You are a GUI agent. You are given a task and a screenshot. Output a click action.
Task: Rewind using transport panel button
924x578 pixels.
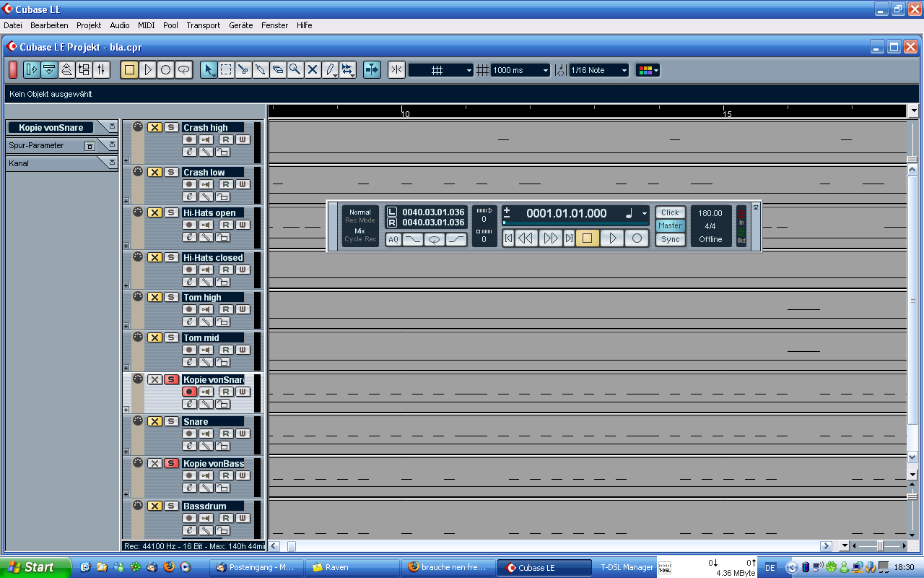(525, 238)
